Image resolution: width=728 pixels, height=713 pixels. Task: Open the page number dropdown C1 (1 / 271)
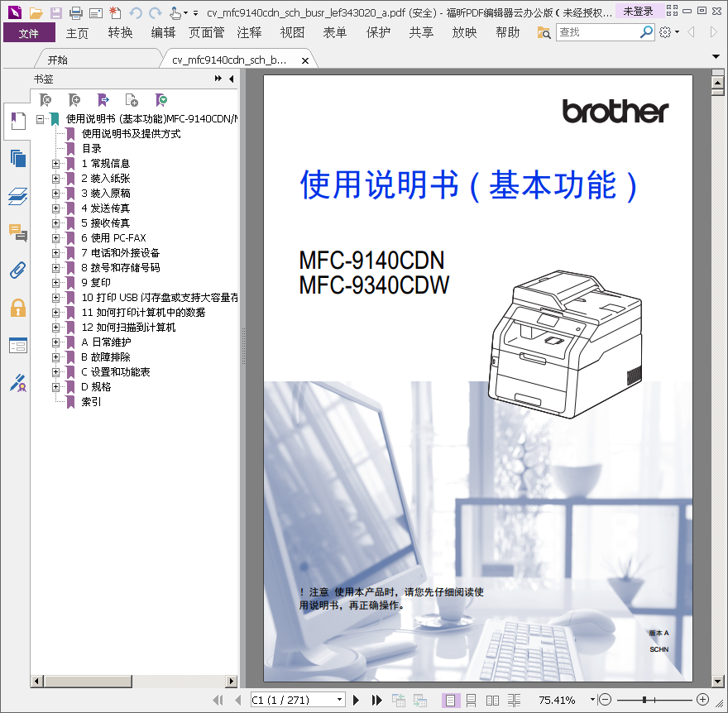(340, 700)
